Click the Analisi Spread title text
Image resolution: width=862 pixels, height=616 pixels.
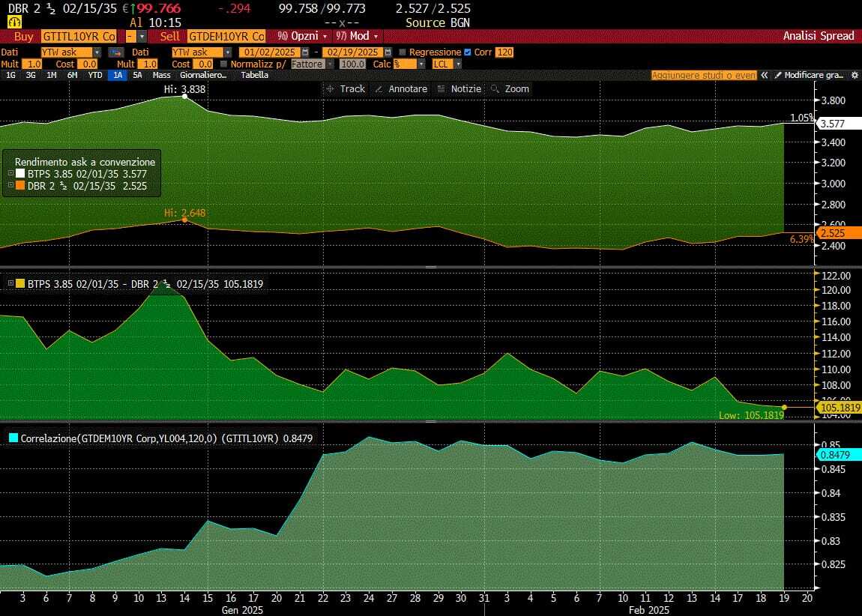819,36
